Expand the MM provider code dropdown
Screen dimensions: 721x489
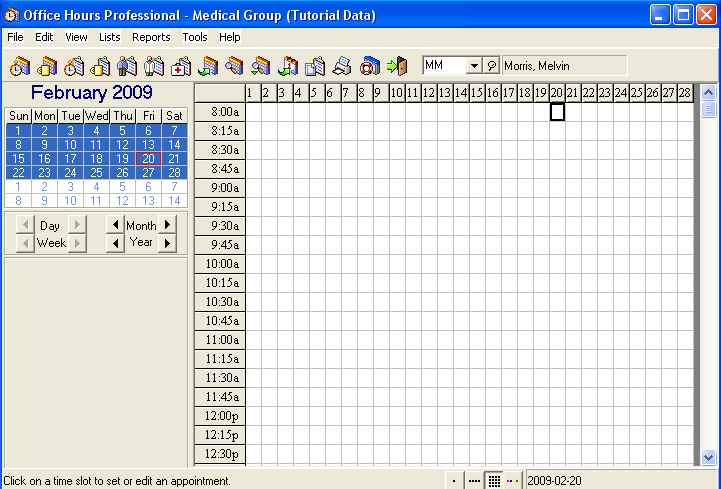tap(474, 66)
